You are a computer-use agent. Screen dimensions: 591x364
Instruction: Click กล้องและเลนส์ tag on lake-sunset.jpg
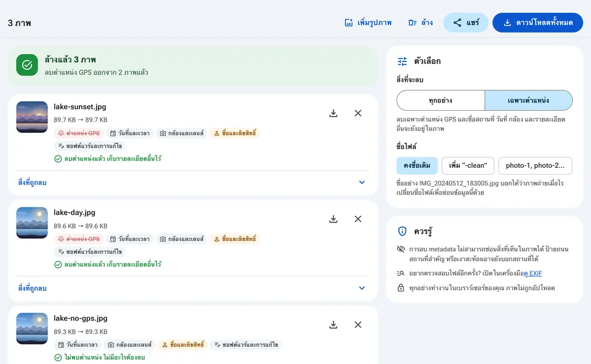click(182, 133)
